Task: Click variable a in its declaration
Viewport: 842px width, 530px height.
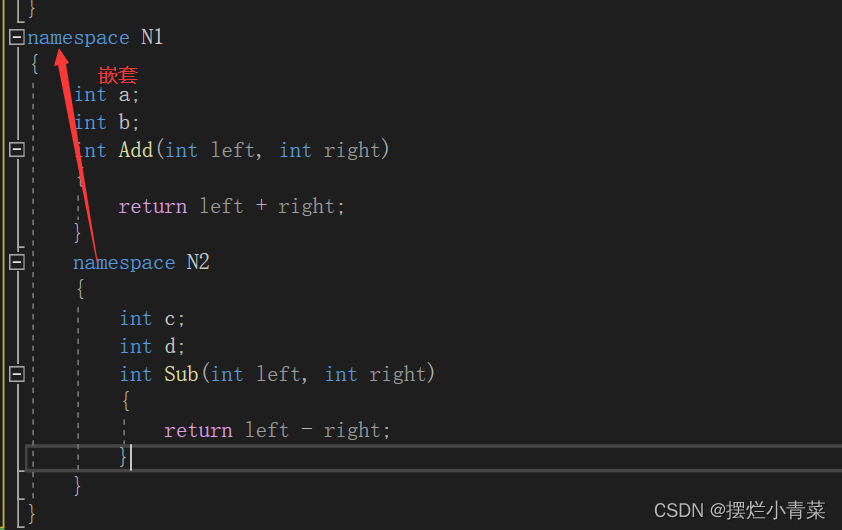Action: (x=124, y=94)
